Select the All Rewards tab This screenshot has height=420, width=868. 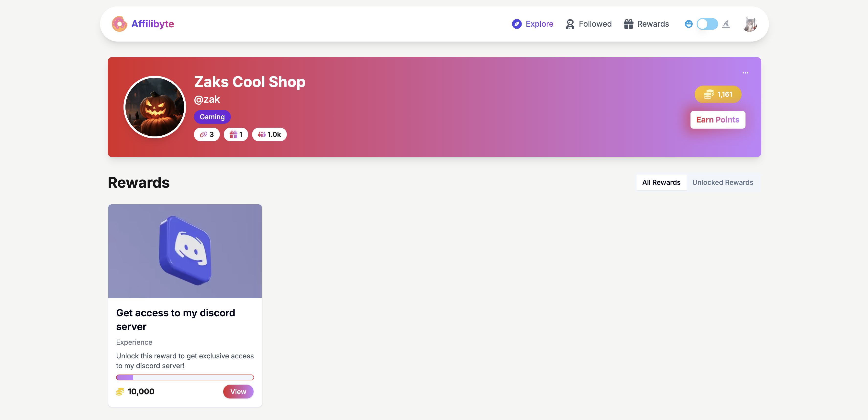[661, 182]
